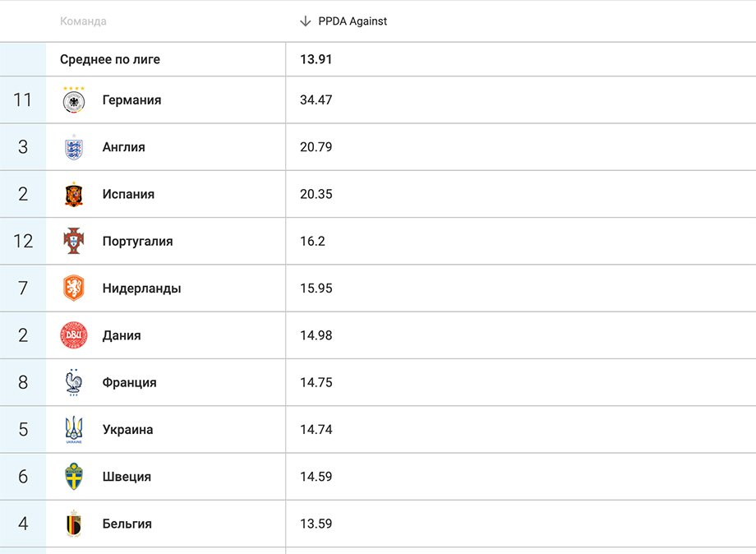Click Germany's PPDA value 34.47
The height and width of the screenshot is (554, 756).
point(316,99)
